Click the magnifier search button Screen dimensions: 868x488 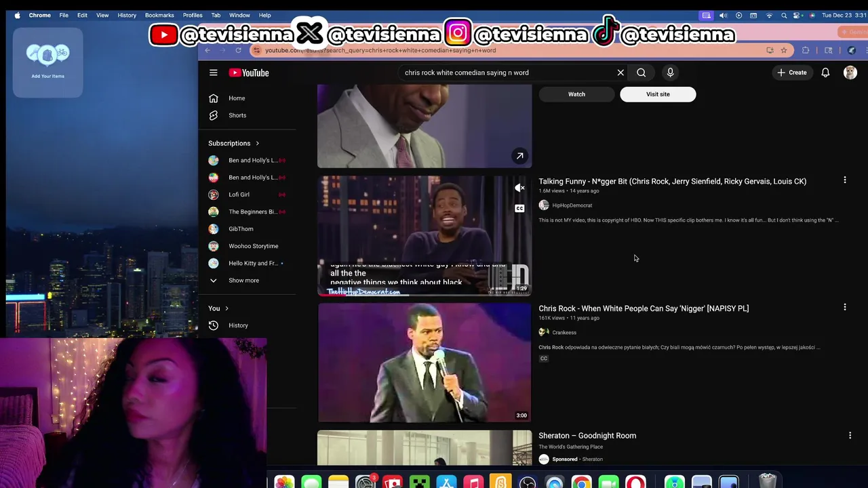point(641,73)
